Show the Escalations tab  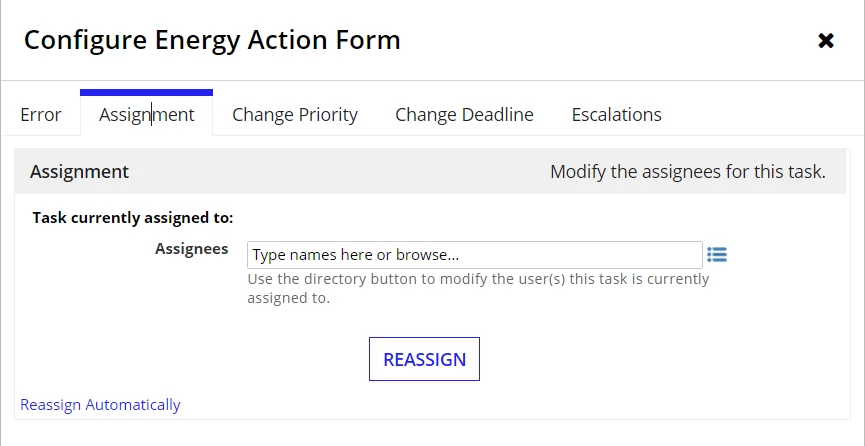(x=616, y=114)
